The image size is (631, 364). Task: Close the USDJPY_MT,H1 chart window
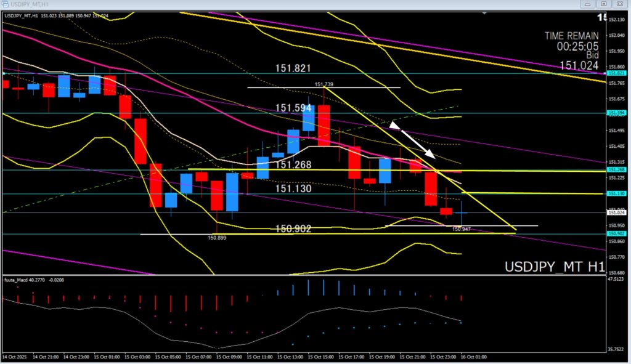point(619,4)
